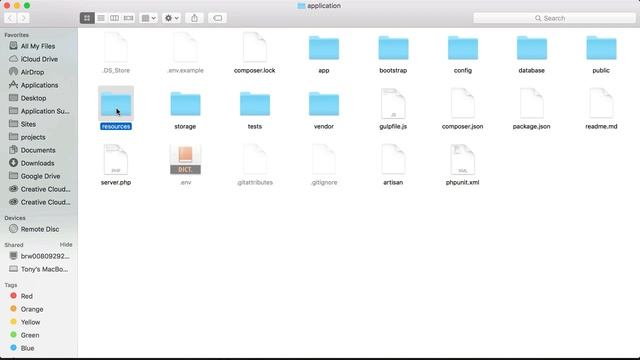Filter by the Blue tag

pos(27,348)
